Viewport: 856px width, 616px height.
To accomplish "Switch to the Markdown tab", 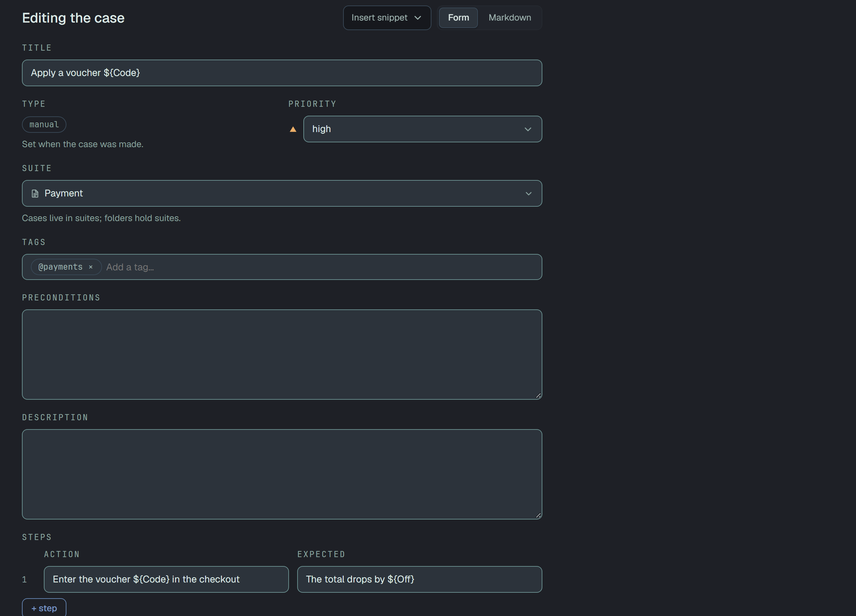I will [509, 18].
